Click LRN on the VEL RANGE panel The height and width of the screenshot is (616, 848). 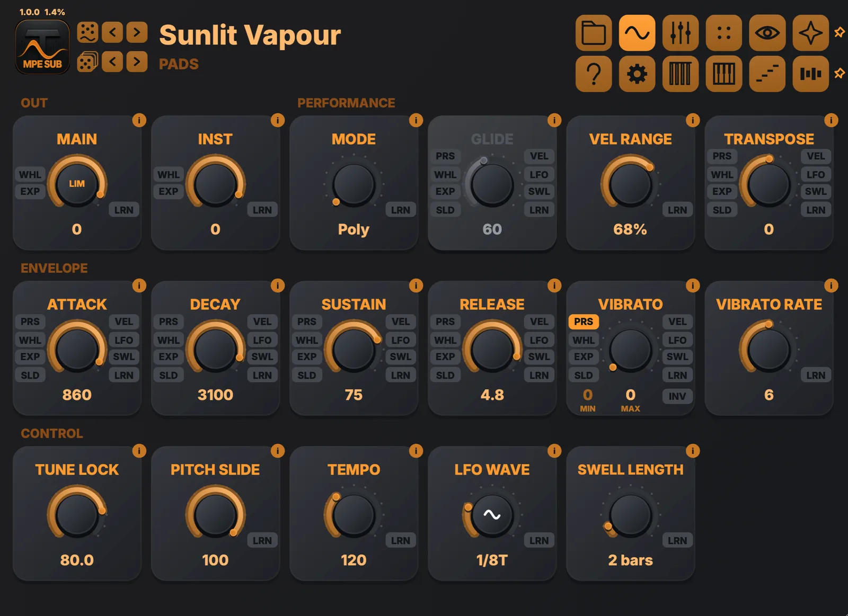677,210
